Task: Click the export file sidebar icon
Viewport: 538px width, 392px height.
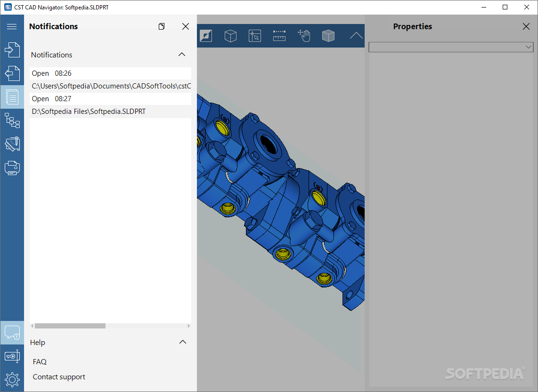Action: pos(12,73)
